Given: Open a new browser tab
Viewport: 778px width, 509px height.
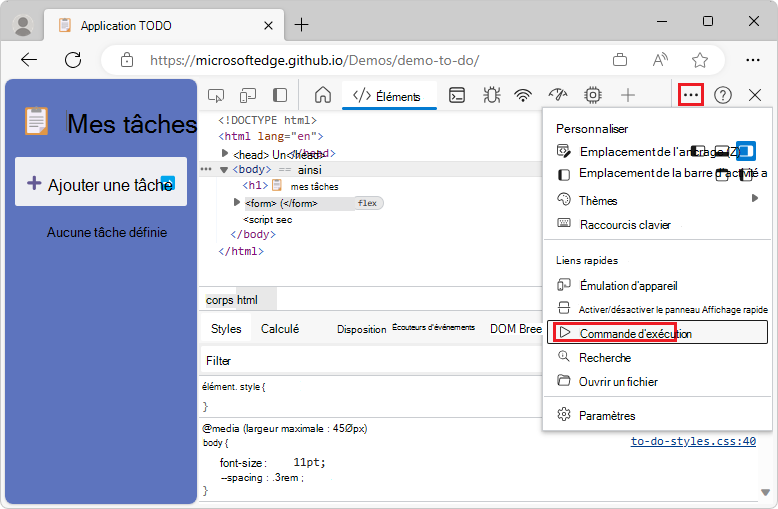Looking at the screenshot, I should click(x=301, y=24).
